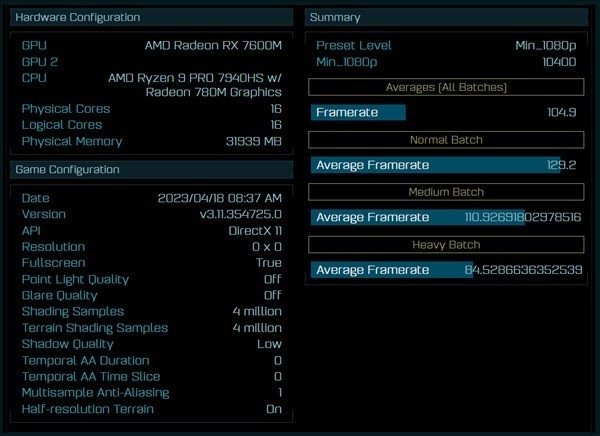Click the Physical Cores row label
The image size is (600, 436).
point(66,109)
